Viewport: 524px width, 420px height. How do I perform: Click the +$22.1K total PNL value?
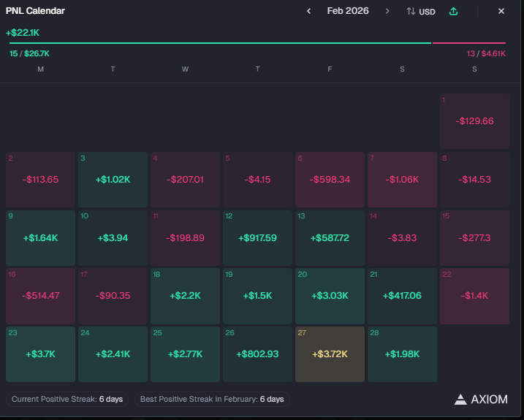point(23,33)
